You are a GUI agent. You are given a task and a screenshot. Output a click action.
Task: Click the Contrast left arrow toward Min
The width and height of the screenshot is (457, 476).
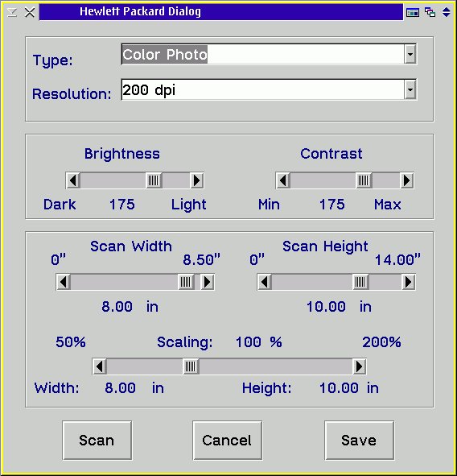click(x=283, y=180)
